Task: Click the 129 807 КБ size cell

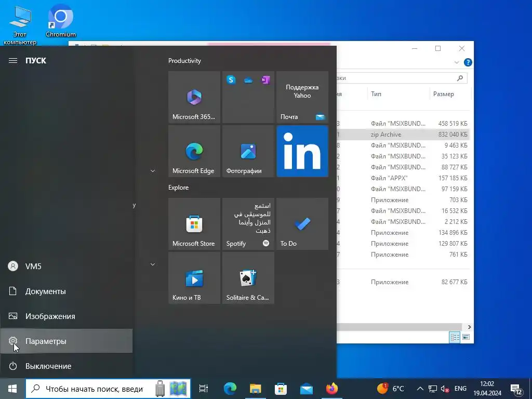Action: coord(453,244)
